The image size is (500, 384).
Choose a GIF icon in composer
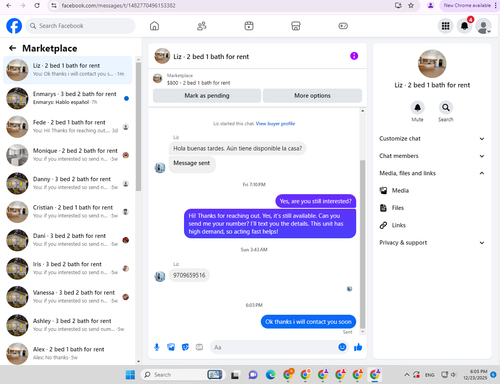[x=199, y=347]
